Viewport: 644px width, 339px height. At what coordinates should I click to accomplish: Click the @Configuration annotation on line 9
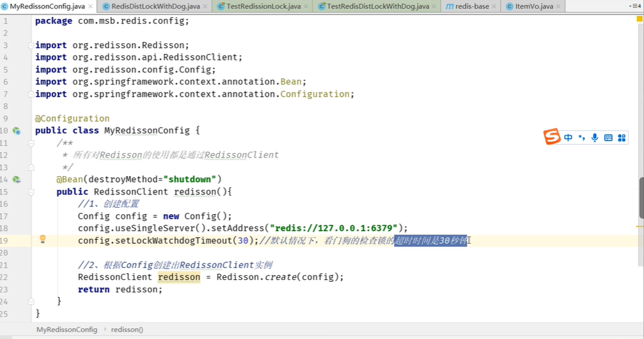click(72, 119)
